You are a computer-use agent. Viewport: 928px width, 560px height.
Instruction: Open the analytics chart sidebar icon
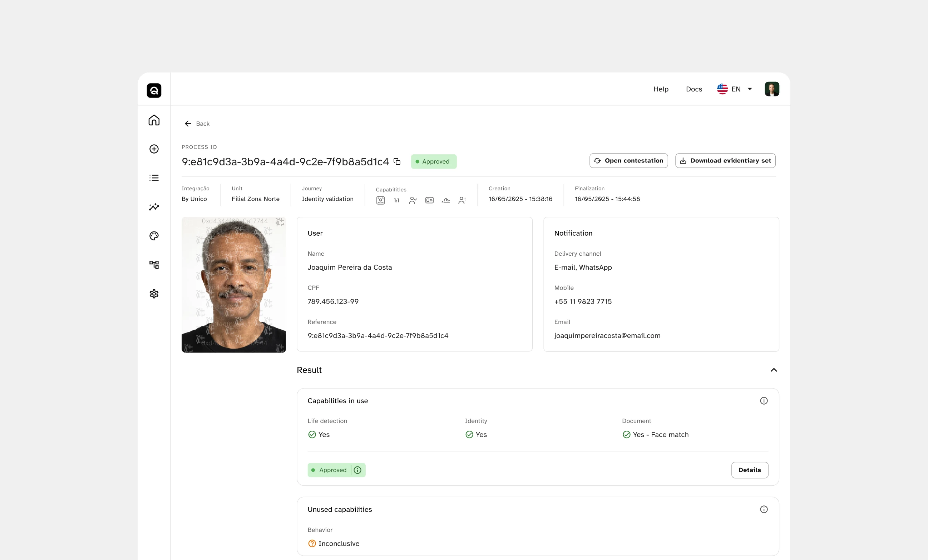click(x=154, y=207)
